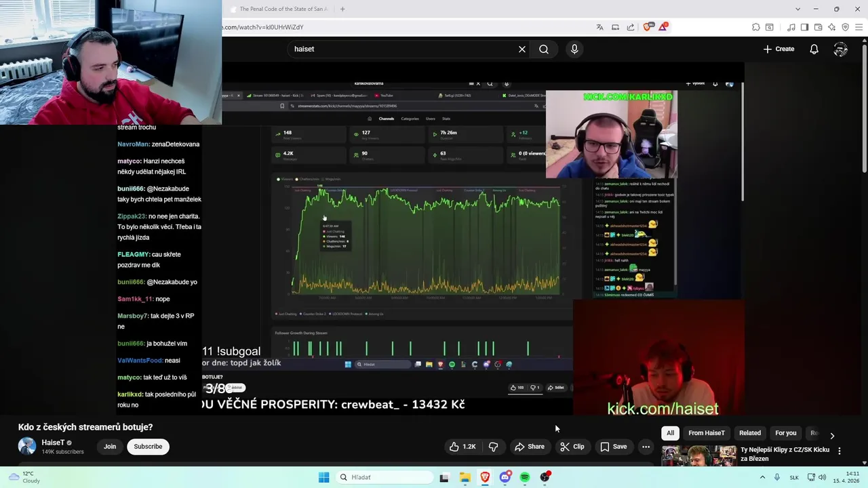The image size is (868, 488).
Task: Open a new browser tab
Action: click(342, 9)
